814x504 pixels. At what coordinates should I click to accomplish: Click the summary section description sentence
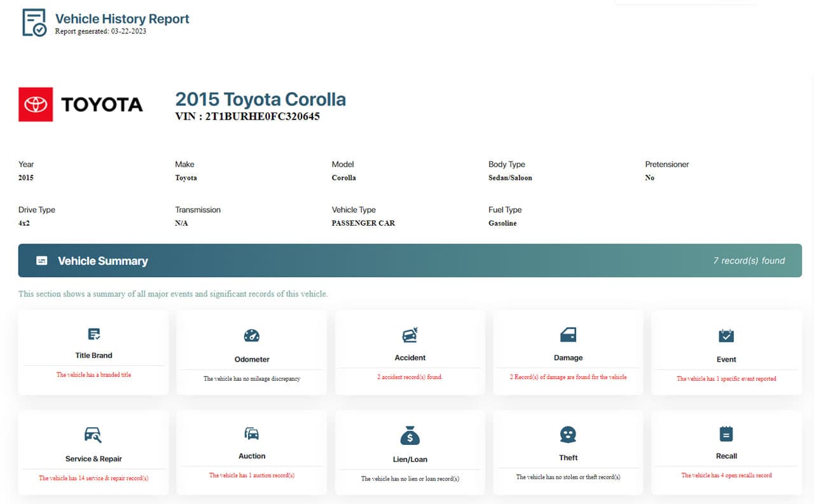173,294
